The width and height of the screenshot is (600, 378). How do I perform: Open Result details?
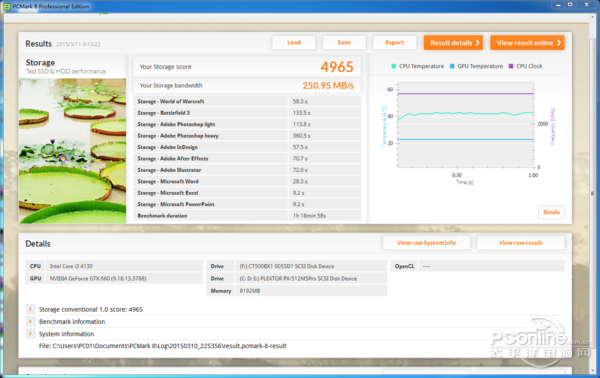453,42
